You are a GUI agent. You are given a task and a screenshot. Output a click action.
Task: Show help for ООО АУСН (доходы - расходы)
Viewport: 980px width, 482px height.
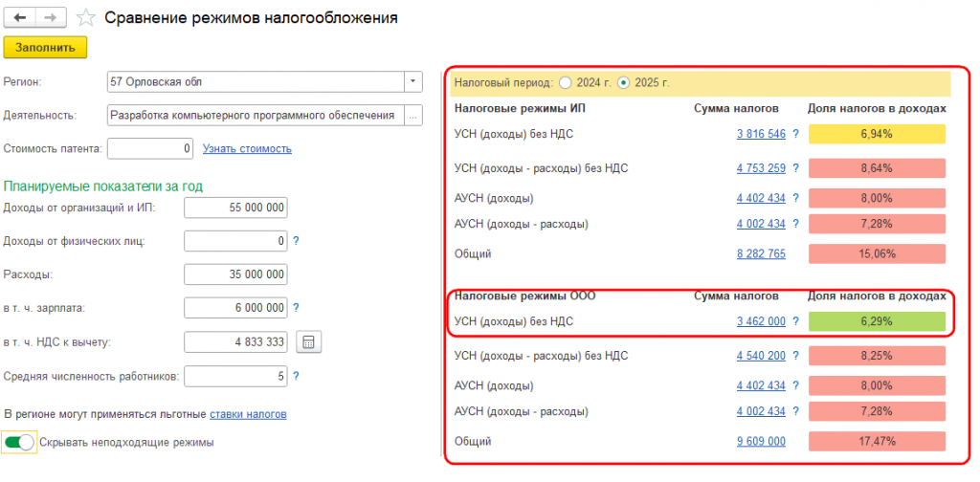(x=795, y=411)
